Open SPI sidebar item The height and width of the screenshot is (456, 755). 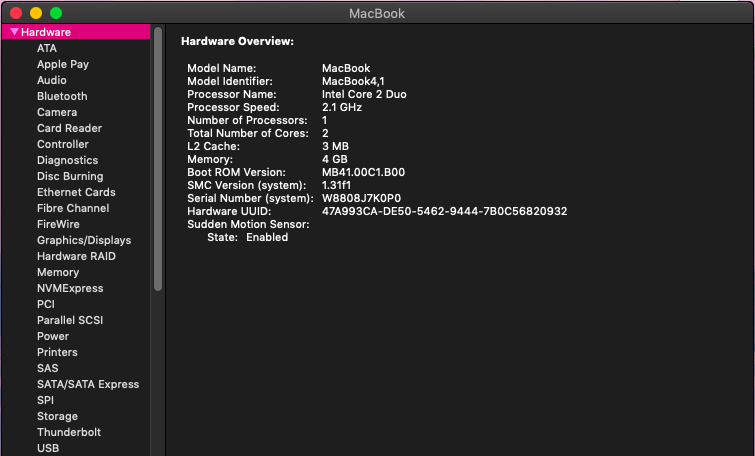[x=45, y=400]
